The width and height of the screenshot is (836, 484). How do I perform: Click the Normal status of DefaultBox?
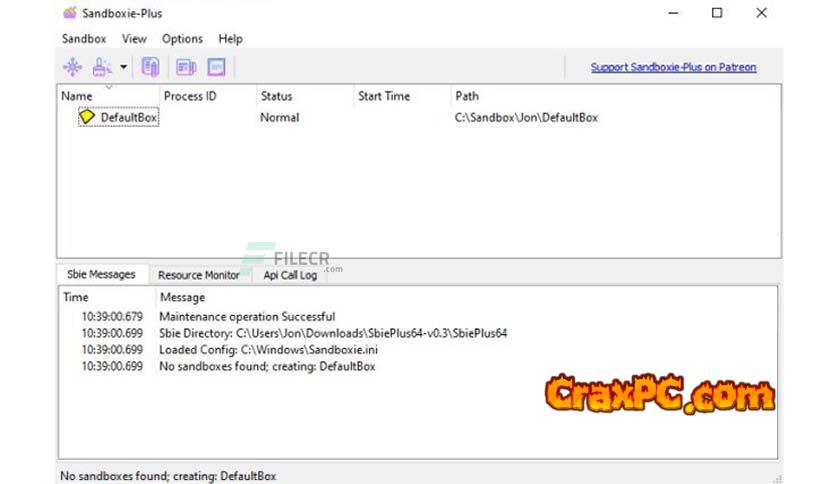pos(279,117)
